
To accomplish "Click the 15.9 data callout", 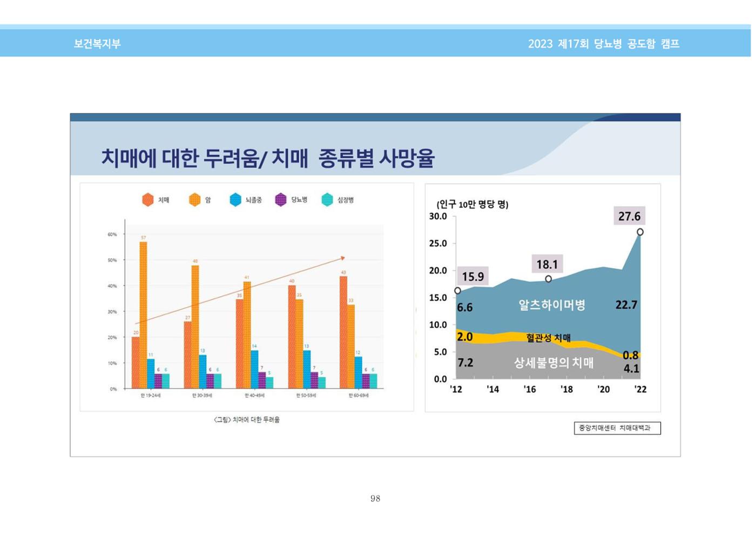I will [473, 277].
